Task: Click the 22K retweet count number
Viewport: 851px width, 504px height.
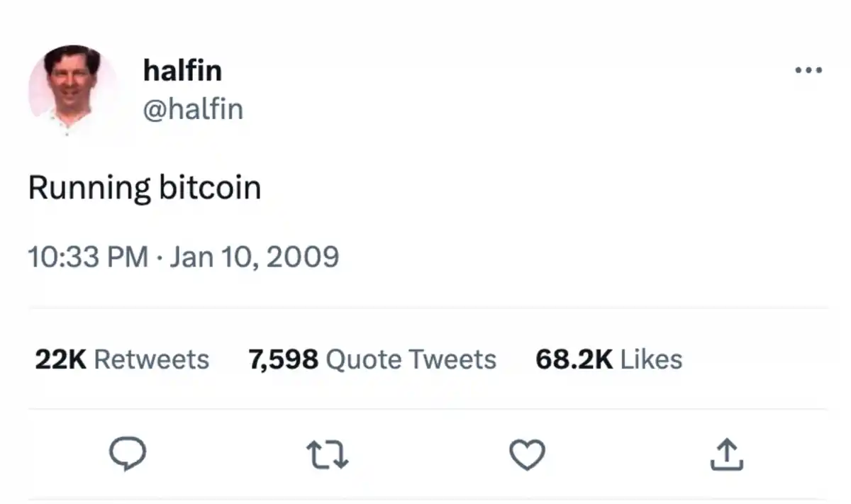Action: point(60,359)
